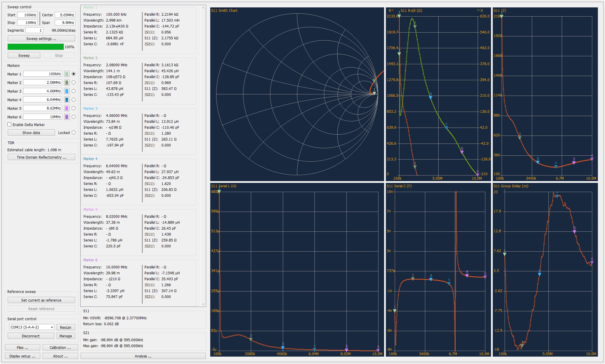Select the Marker 6 radio button

[73, 117]
